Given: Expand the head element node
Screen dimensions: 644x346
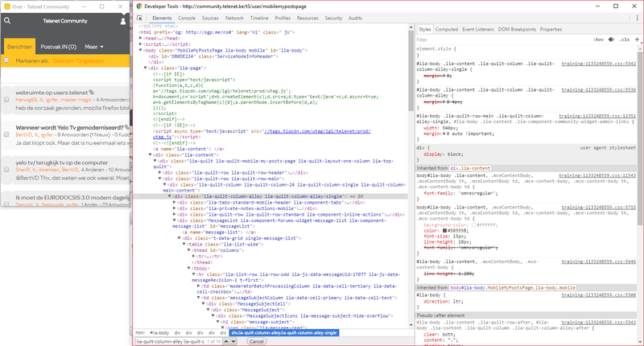Looking at the screenshot, I should pos(140,38).
